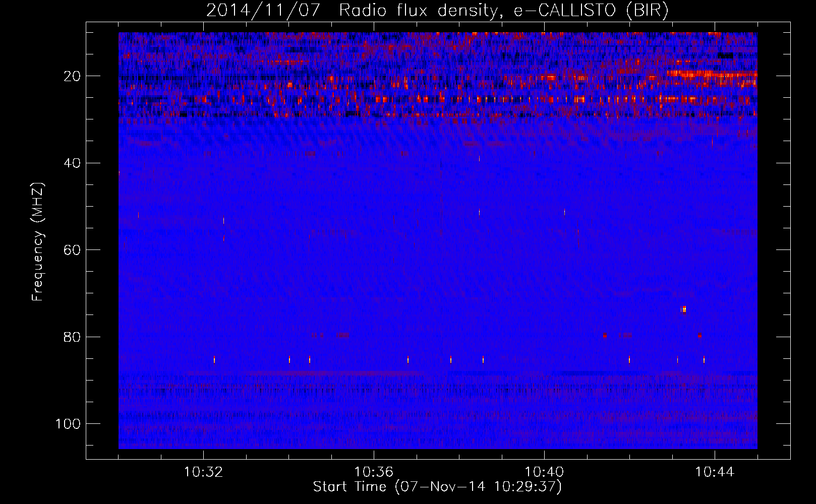
Task: Click the "Frequency (MHZ)" axis label
Action: (38, 242)
